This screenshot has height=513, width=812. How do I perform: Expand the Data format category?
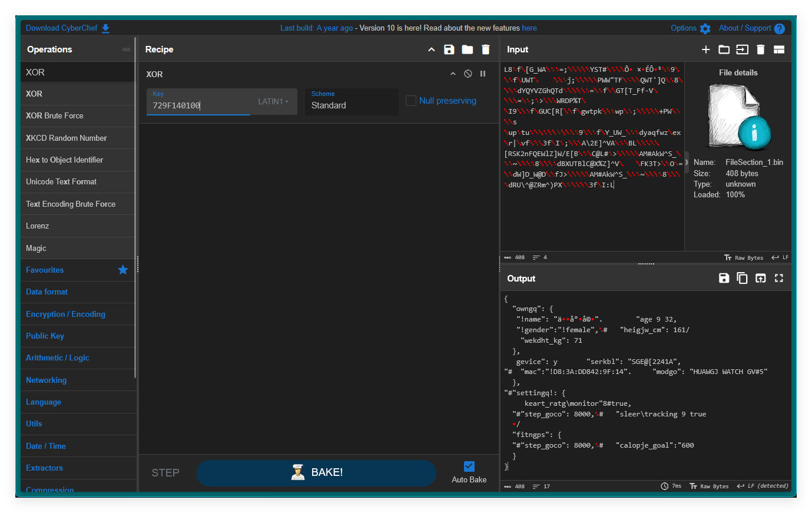click(x=78, y=292)
